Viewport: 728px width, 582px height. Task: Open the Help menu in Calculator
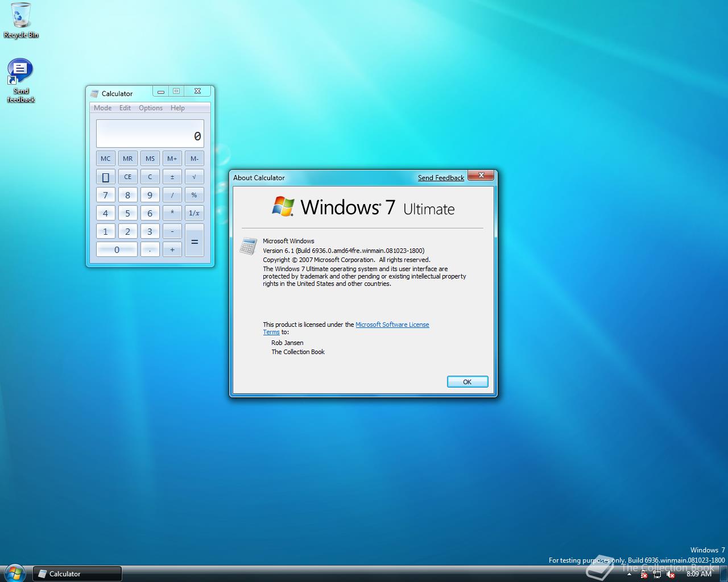tap(177, 108)
